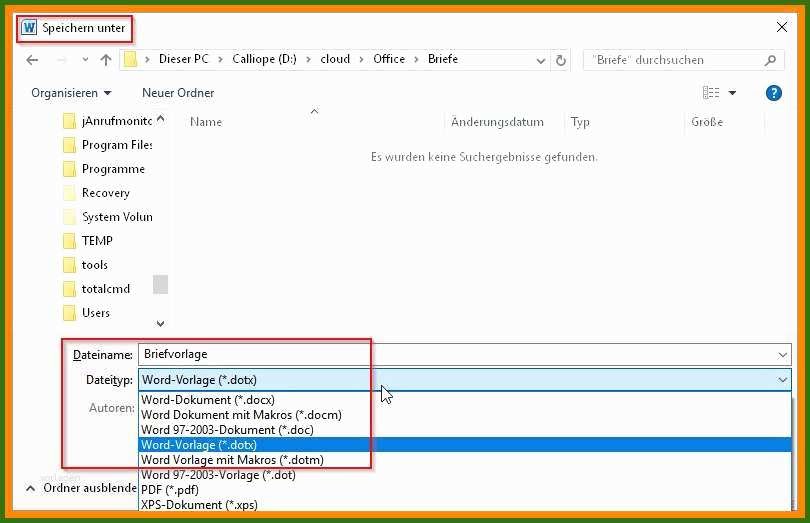Image resolution: width=810 pixels, height=523 pixels.
Task: Choose XPS-Dokument (*.xps) file type
Action: pyautogui.click(x=464, y=505)
